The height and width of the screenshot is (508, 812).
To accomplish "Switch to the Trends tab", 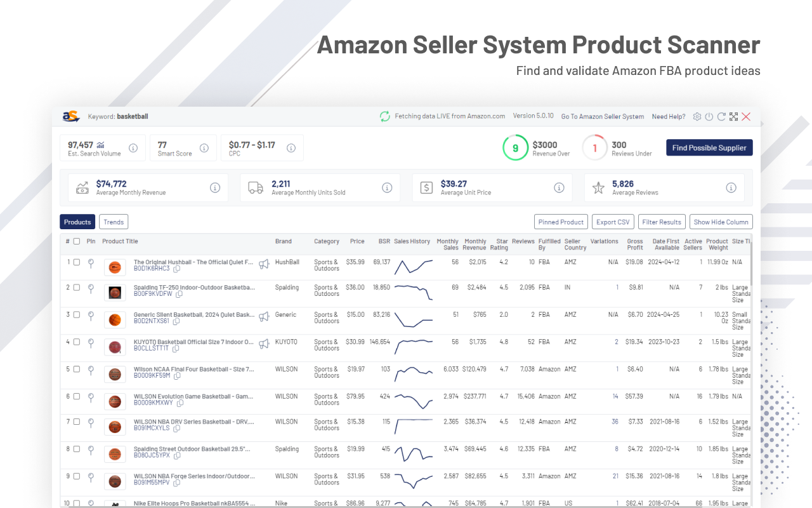I will click(113, 222).
